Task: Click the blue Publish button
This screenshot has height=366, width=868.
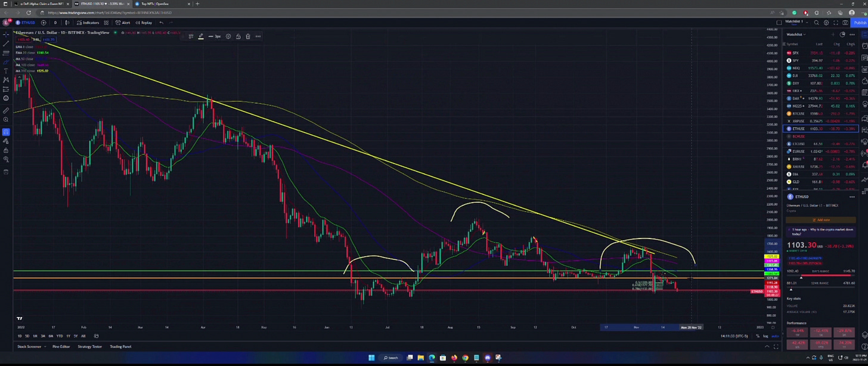Action: (x=860, y=23)
